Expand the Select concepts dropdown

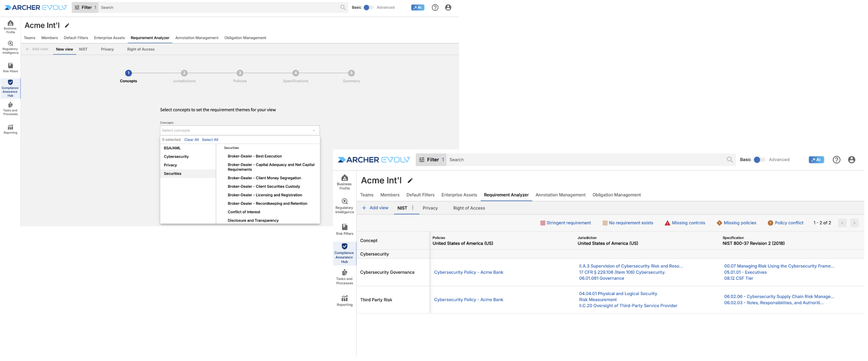(x=239, y=131)
